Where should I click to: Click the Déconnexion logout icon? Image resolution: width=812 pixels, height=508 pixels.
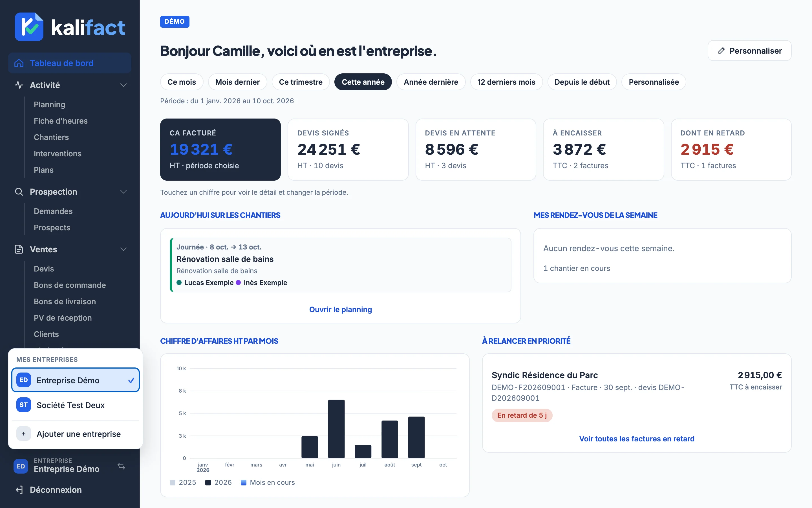(19, 490)
